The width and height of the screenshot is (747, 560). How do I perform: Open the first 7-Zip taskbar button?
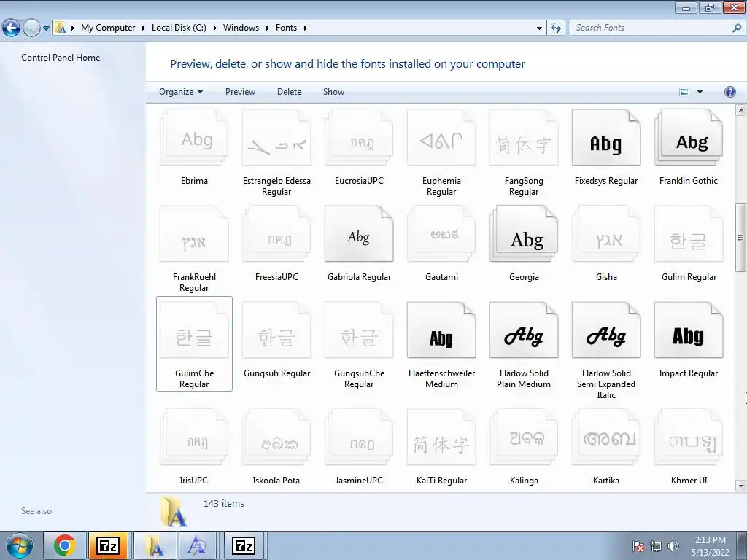tap(108, 545)
